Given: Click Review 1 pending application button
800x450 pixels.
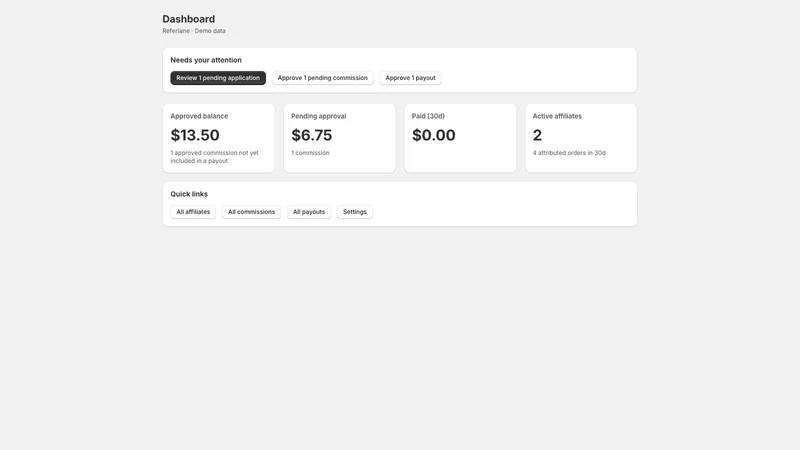Looking at the screenshot, I should click(x=218, y=78).
